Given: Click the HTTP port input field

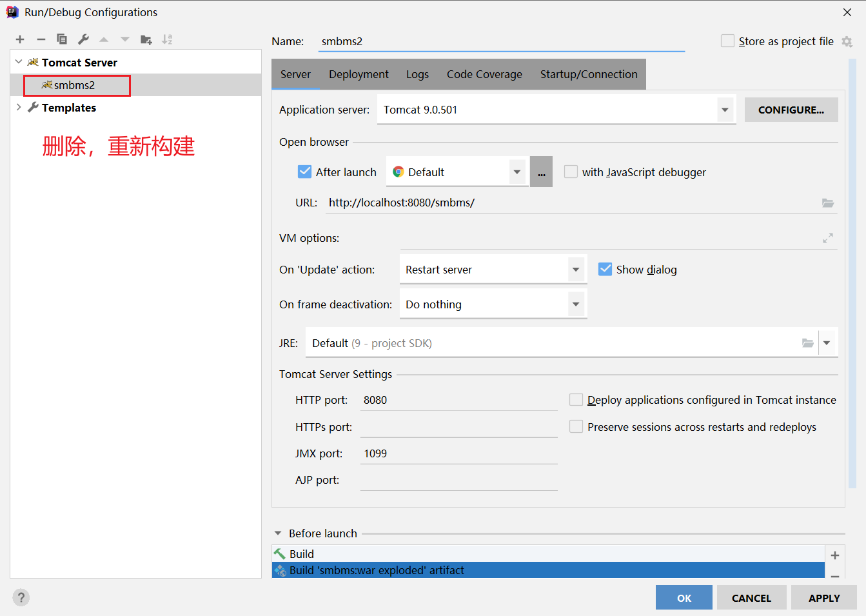Looking at the screenshot, I should pos(458,400).
